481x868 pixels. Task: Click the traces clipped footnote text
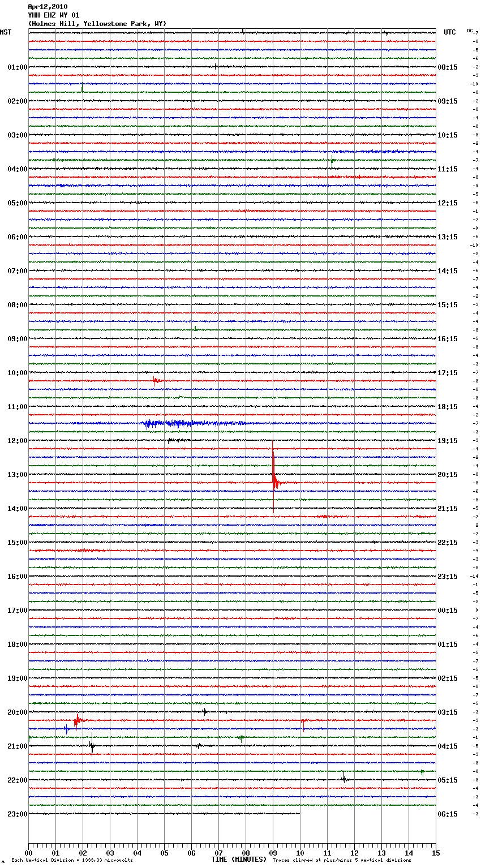pyautogui.click(x=342, y=861)
